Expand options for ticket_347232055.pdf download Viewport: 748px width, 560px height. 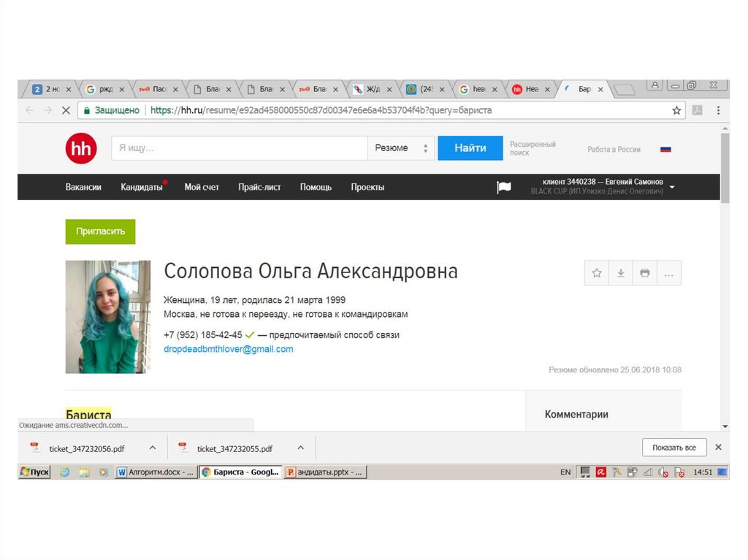(x=300, y=448)
